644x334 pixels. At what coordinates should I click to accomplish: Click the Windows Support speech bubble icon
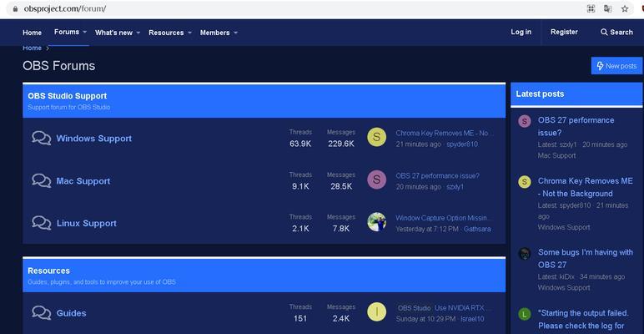(x=42, y=139)
